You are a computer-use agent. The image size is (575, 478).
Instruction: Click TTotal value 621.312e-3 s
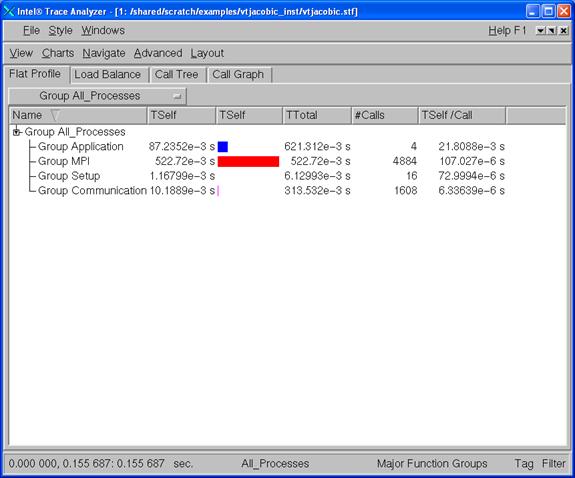point(317,147)
